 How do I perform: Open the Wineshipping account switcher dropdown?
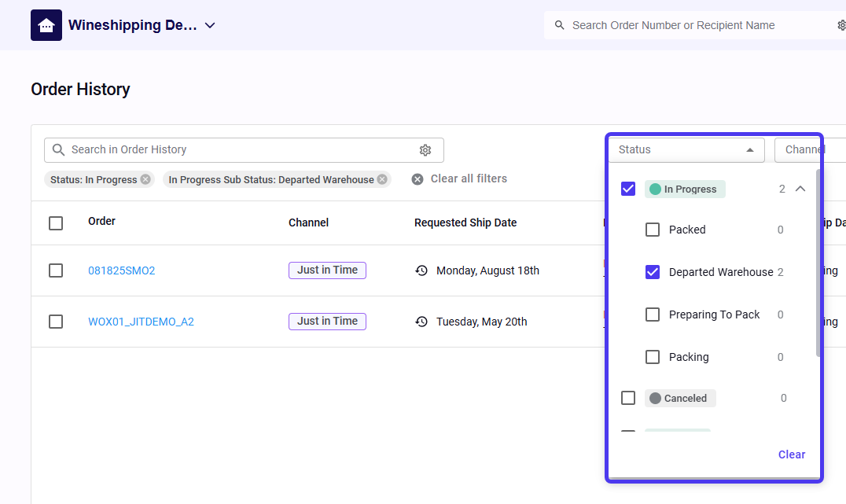coord(210,25)
